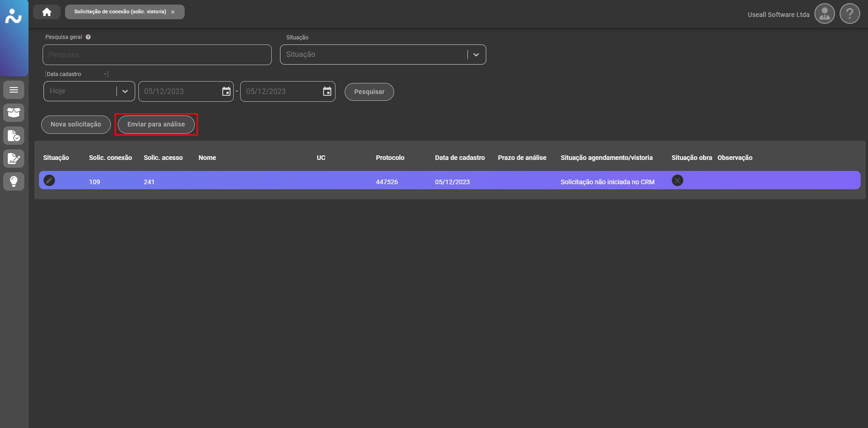The width and height of the screenshot is (868, 428).
Task: Click the pencil edit icon in row 109
Action: click(x=49, y=181)
